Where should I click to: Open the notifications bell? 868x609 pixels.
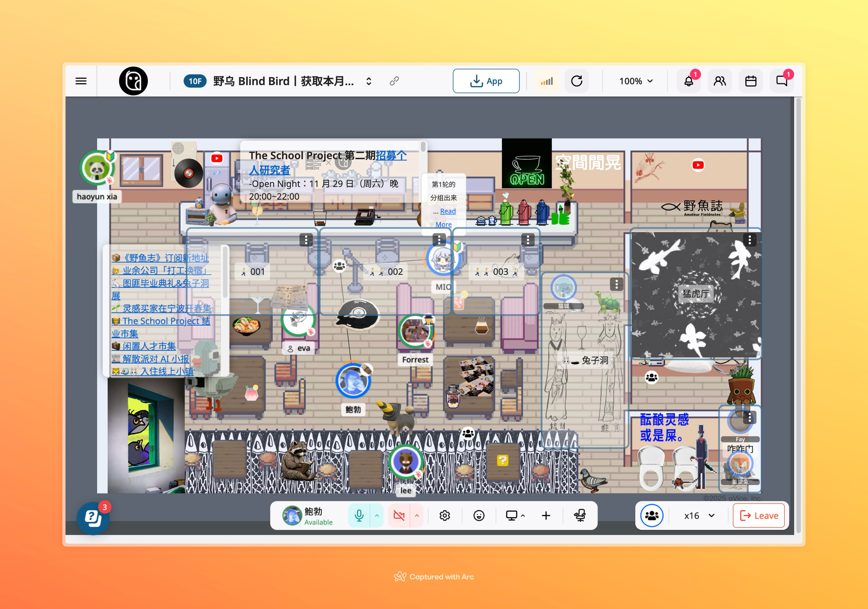tap(688, 81)
